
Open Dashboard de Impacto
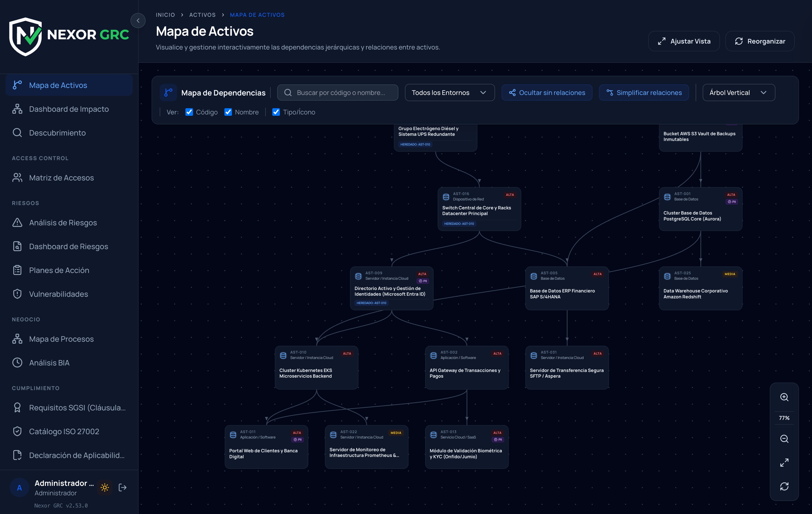pyautogui.click(x=69, y=109)
